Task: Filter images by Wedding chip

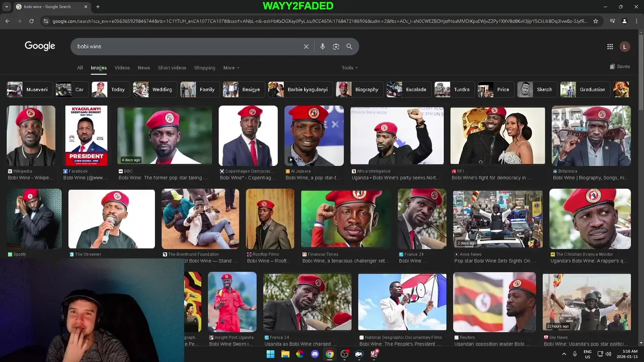Action: click(154, 89)
